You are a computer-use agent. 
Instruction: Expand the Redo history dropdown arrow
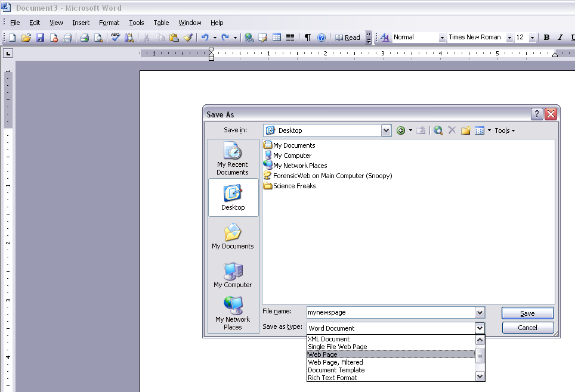(235, 38)
